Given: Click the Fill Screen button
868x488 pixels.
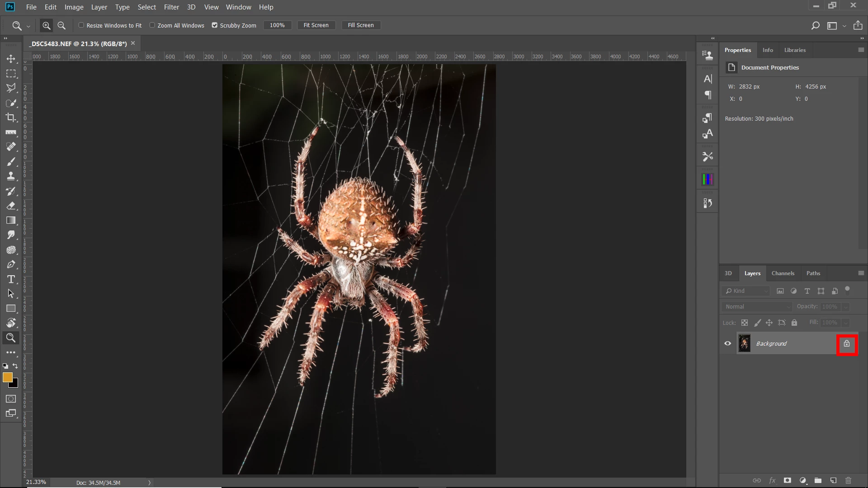Looking at the screenshot, I should pyautogui.click(x=361, y=25).
